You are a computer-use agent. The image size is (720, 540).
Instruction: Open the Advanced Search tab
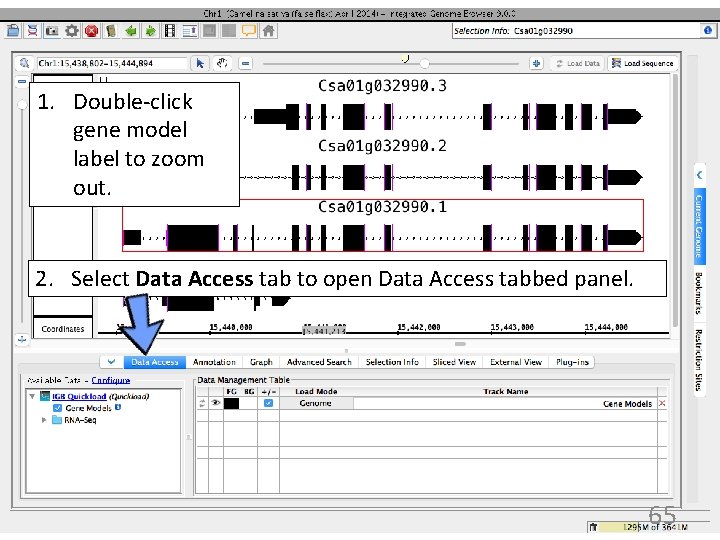(319, 362)
